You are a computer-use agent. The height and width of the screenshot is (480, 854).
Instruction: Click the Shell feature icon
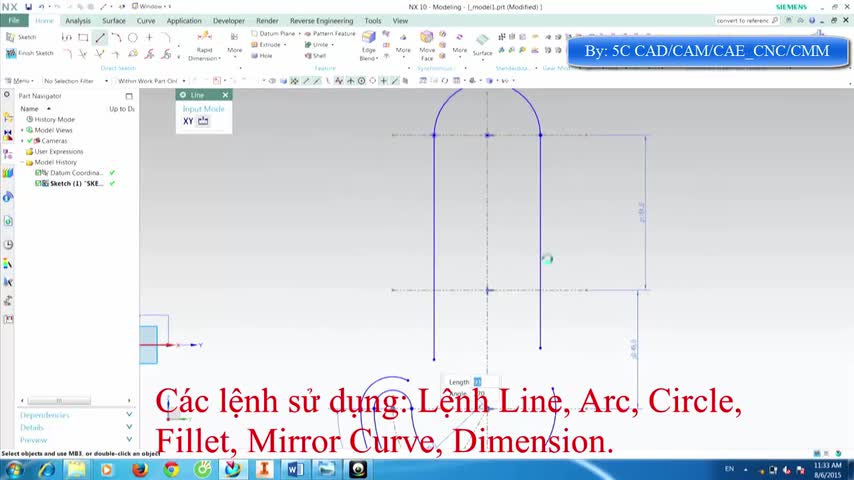point(308,56)
